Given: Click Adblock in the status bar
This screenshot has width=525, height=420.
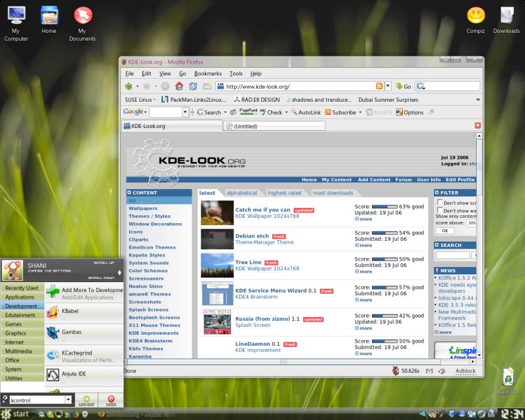Looking at the screenshot, I should coord(465,371).
